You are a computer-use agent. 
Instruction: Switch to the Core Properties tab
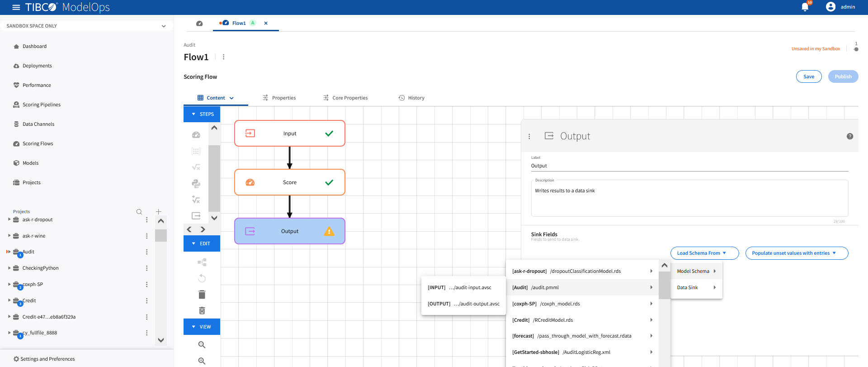click(x=345, y=98)
